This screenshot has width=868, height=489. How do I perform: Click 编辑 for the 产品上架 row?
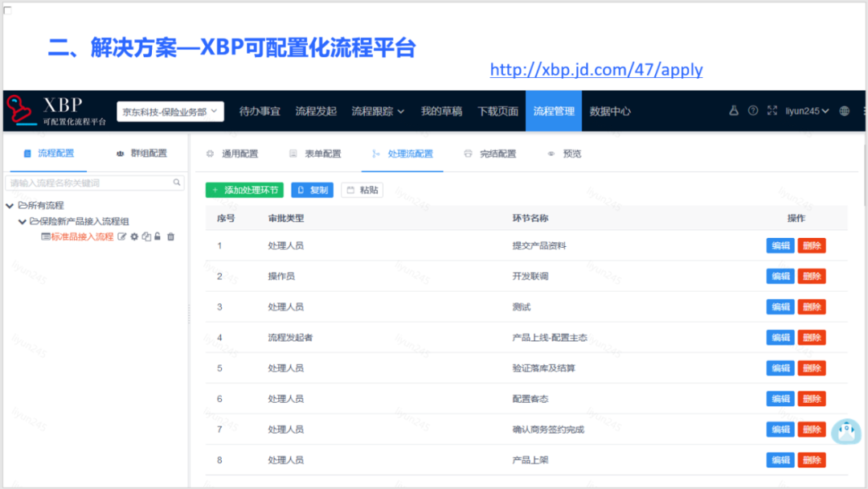(780, 460)
